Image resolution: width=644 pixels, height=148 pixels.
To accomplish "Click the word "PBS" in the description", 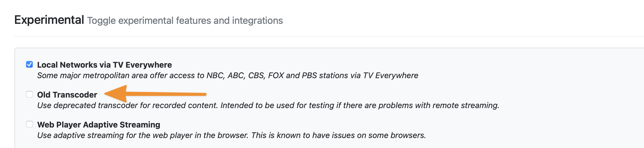I will (309, 75).
